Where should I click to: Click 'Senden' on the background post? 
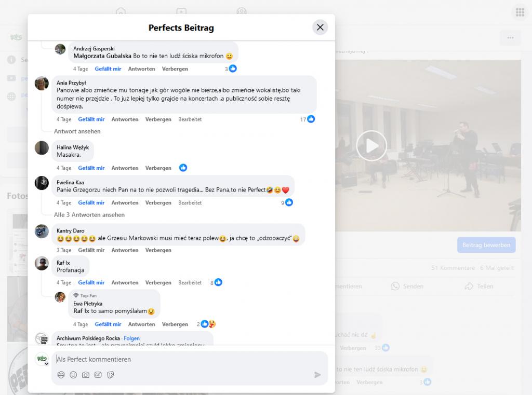[407, 287]
